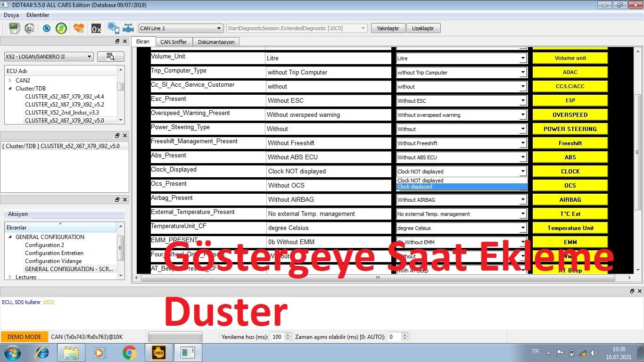Open Google Chrome from the taskbar

pos(129,353)
